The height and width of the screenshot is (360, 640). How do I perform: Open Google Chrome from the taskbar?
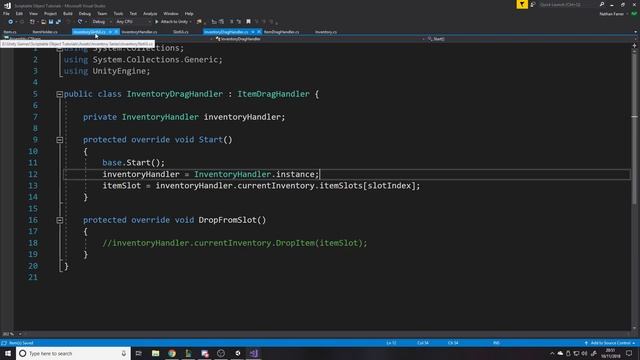tap(172, 353)
